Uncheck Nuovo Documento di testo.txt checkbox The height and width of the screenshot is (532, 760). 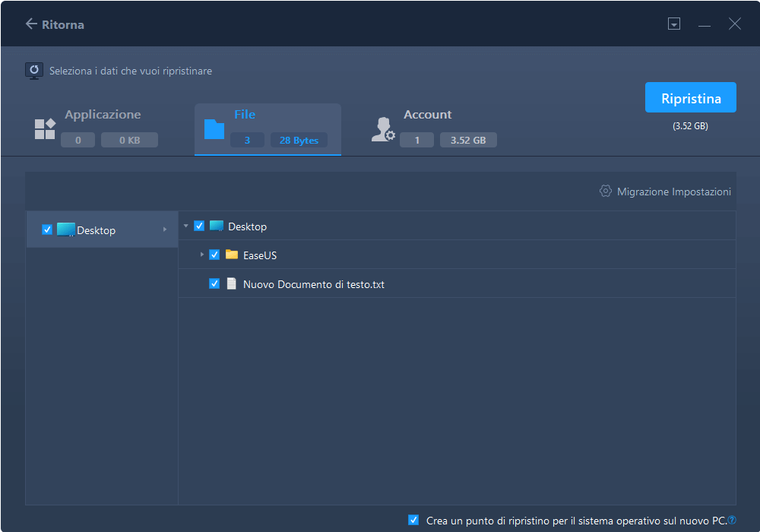[214, 283]
